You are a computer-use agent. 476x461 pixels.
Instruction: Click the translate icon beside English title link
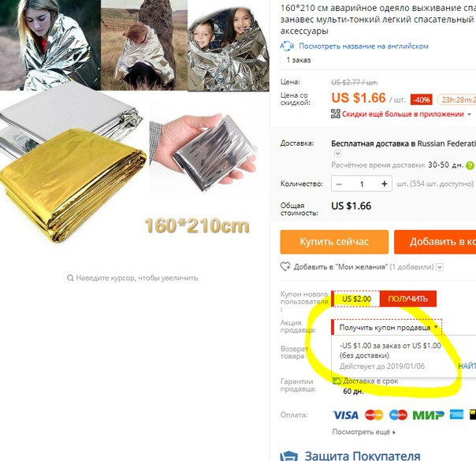tap(287, 46)
